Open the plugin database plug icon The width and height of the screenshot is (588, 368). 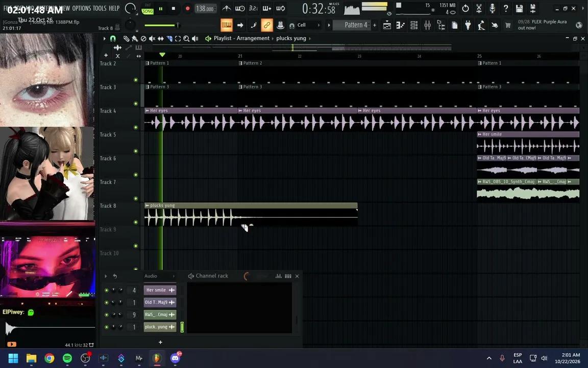[x=468, y=26]
